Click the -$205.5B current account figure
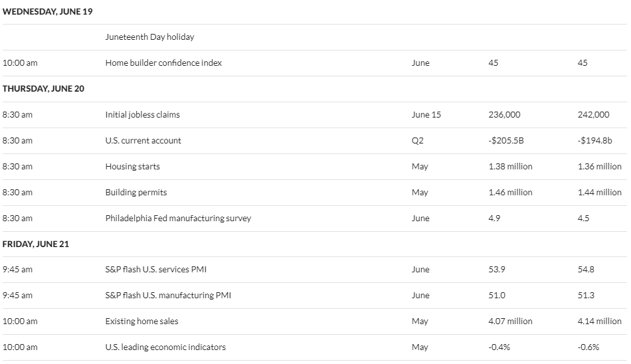This screenshot has height=364, width=631. click(x=506, y=141)
